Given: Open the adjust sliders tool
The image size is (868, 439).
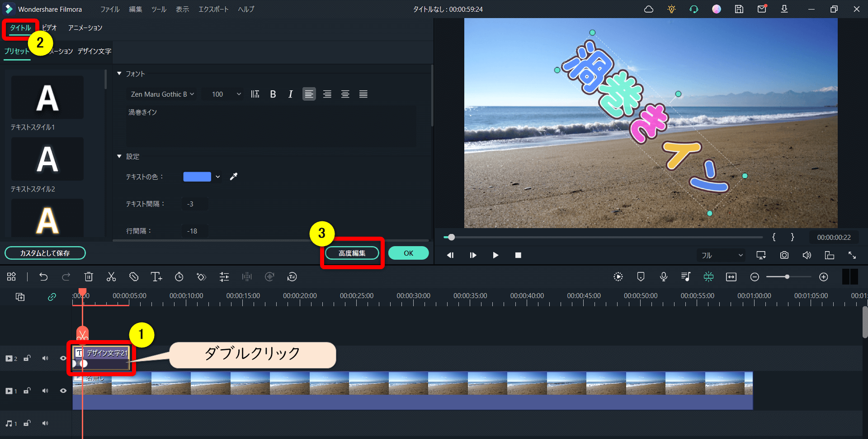Looking at the screenshot, I should pos(224,277).
